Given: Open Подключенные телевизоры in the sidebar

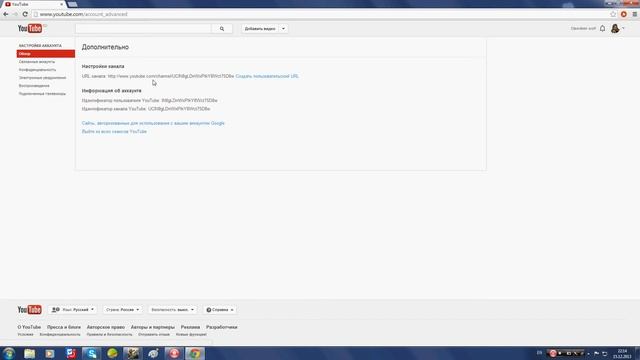Looking at the screenshot, I should pyautogui.click(x=42, y=93).
